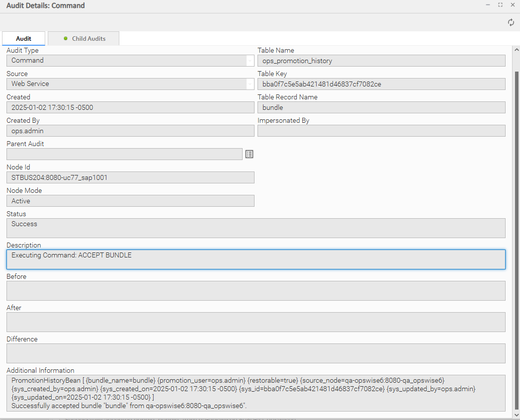
Task: Expand the Audit Type dropdown arrow
Action: click(x=250, y=61)
